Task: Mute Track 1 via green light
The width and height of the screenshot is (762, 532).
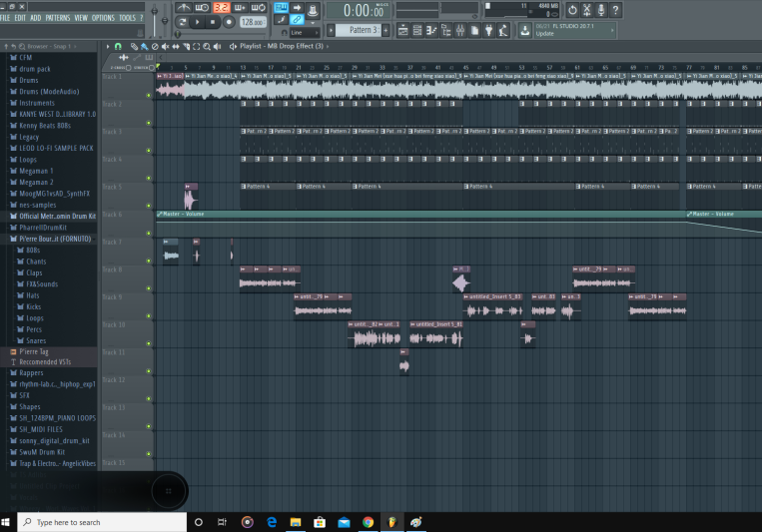Action: click(149, 95)
